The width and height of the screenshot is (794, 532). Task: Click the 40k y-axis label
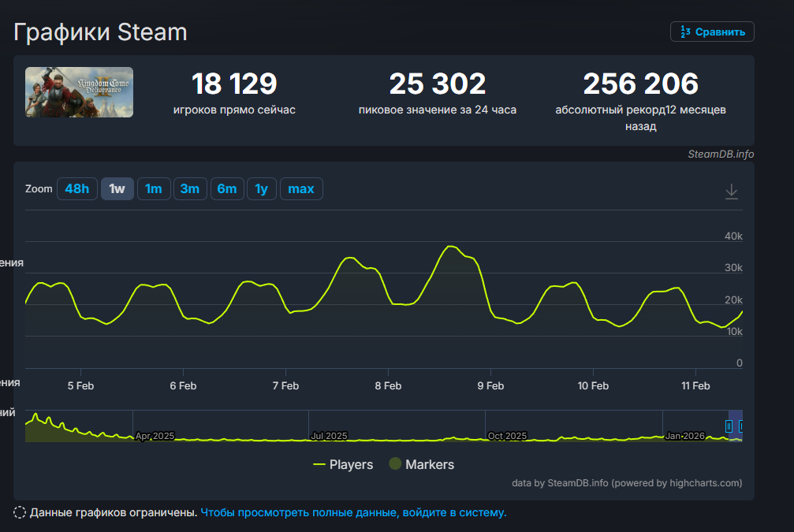point(733,236)
